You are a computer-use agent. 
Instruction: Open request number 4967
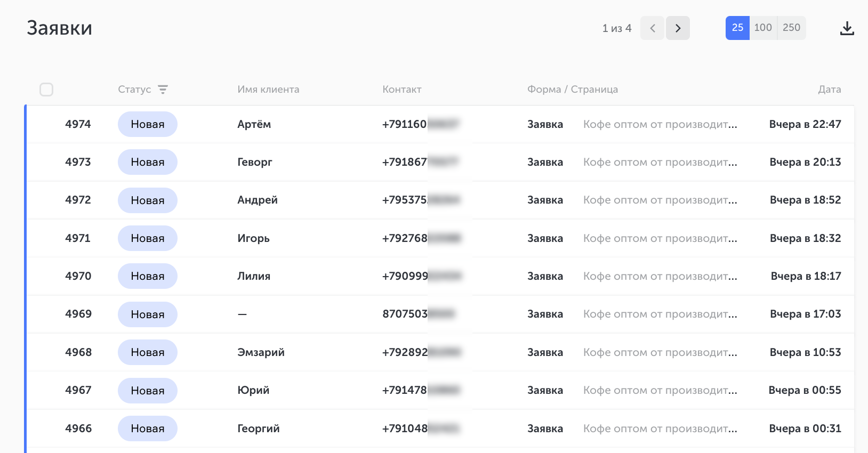click(78, 390)
